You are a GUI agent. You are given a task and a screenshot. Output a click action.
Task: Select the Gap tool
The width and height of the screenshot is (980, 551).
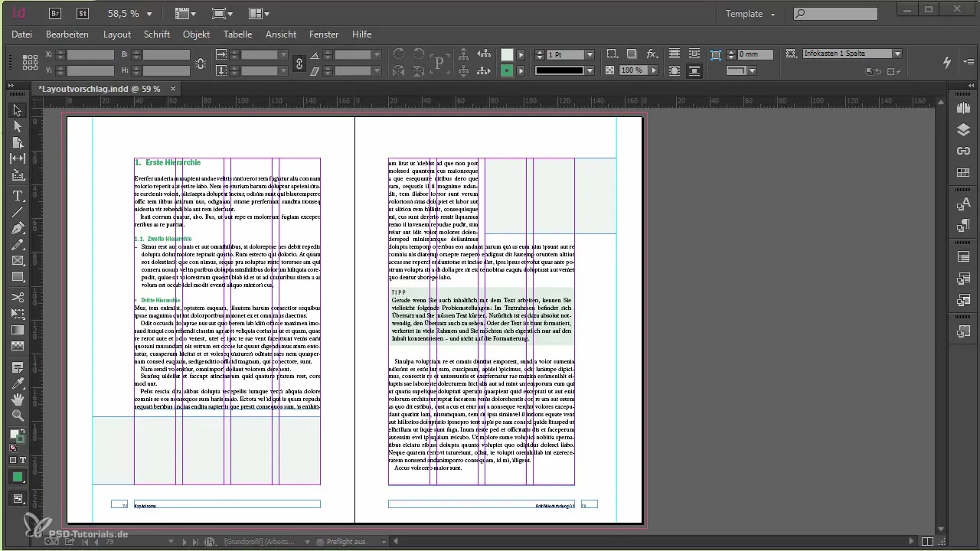click(x=18, y=158)
